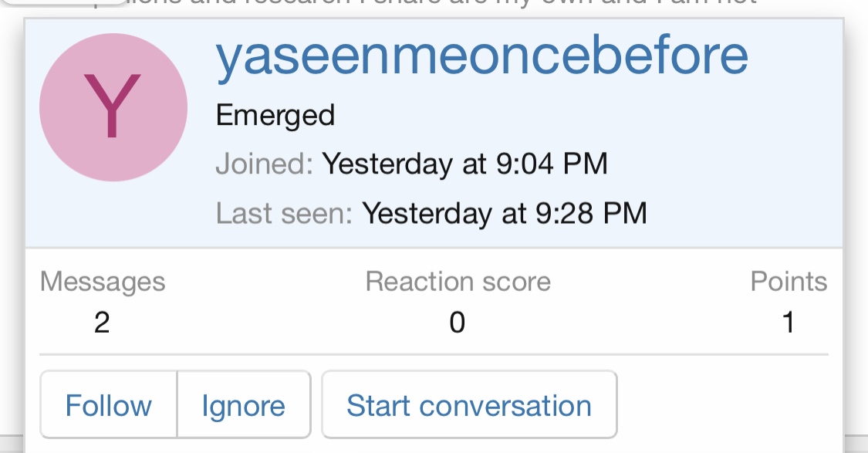Click the reaction score value 0
The width and height of the screenshot is (868, 453).
458,322
